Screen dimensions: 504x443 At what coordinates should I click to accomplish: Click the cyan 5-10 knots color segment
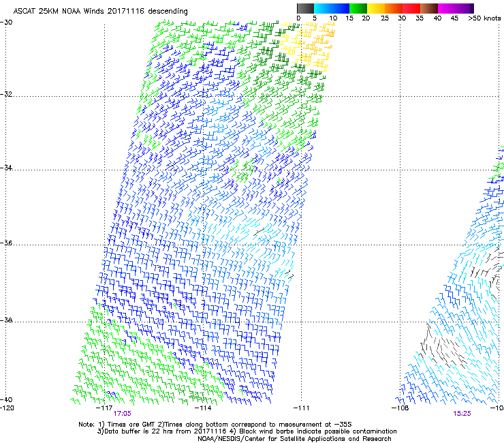[323, 8]
